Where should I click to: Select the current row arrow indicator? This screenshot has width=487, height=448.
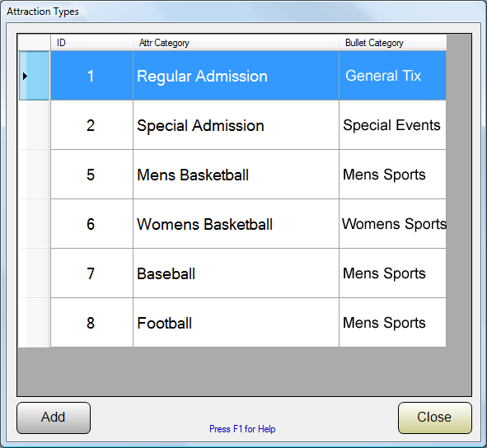[26, 76]
